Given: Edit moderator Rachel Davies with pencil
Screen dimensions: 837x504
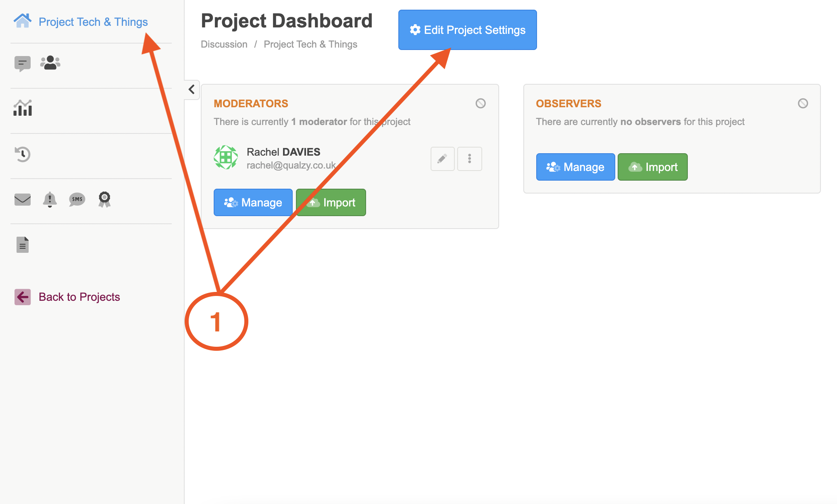Looking at the screenshot, I should click(442, 159).
